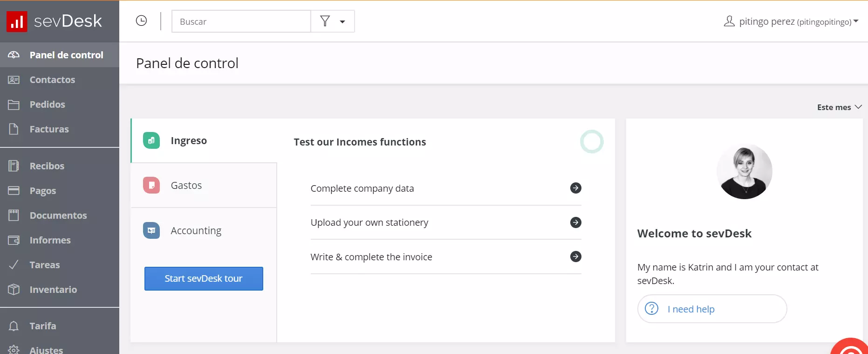This screenshot has width=868, height=354.
Task: Click the green Ingreso icon
Action: (151, 140)
